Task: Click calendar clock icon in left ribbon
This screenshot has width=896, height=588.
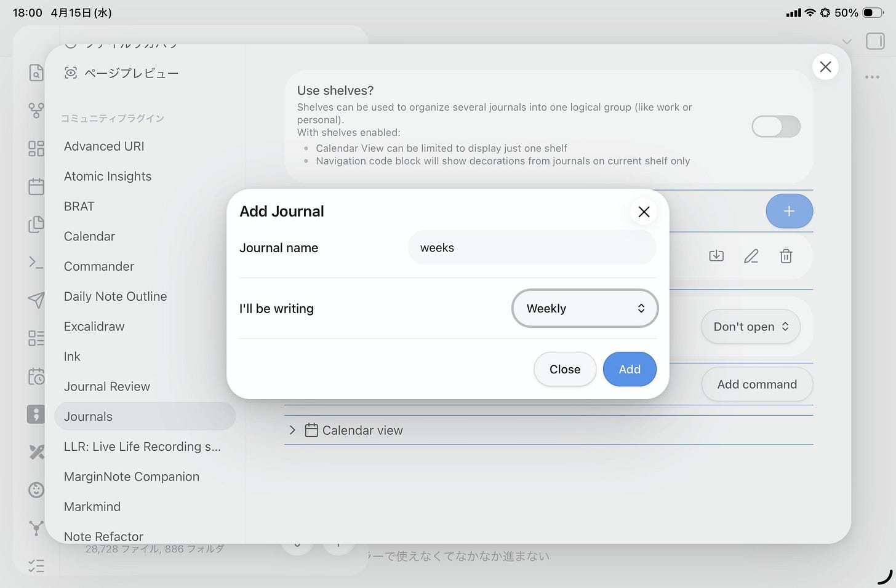Action: pyautogui.click(x=36, y=376)
